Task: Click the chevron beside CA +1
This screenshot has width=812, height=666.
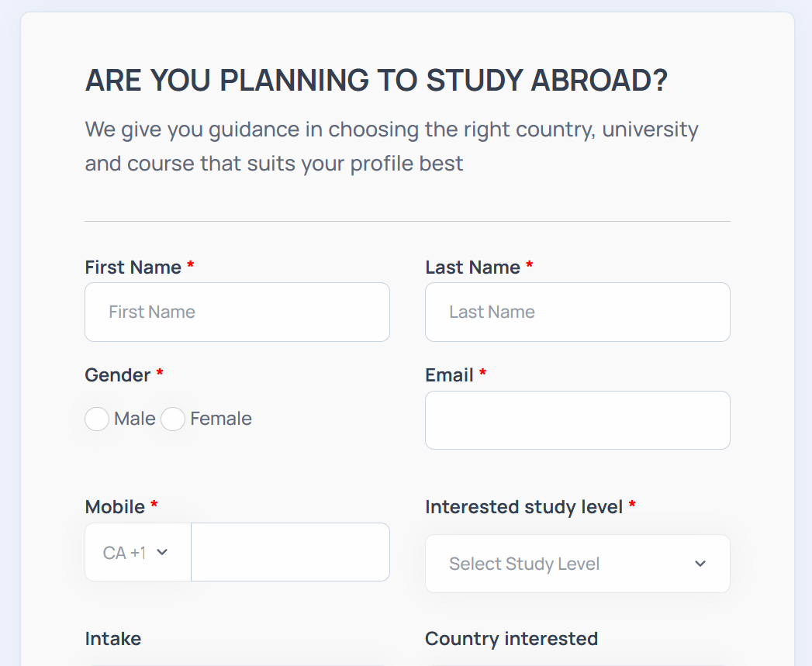Action: click(162, 553)
